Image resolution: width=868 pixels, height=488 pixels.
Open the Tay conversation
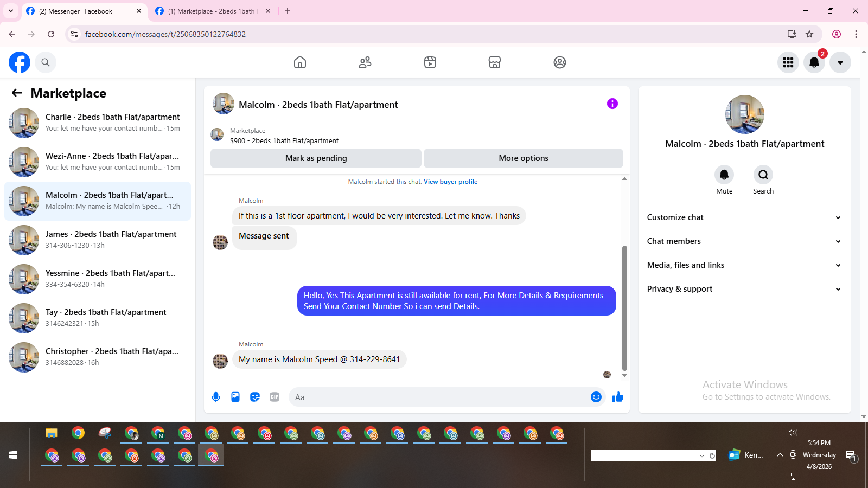(x=98, y=318)
